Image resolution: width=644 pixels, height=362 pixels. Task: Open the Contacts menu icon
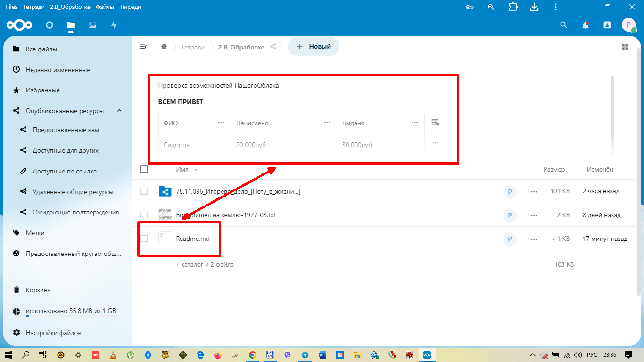(x=607, y=25)
